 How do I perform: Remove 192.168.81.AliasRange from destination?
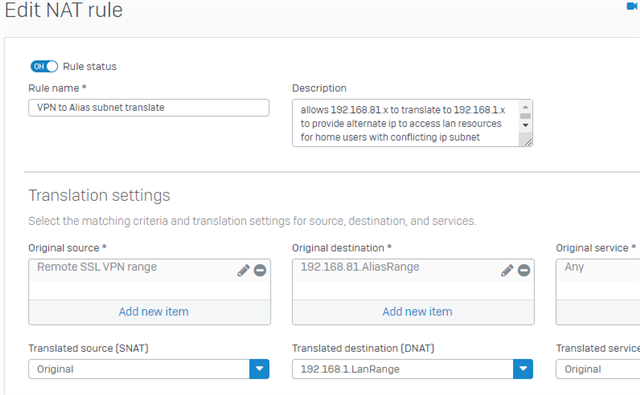(524, 270)
